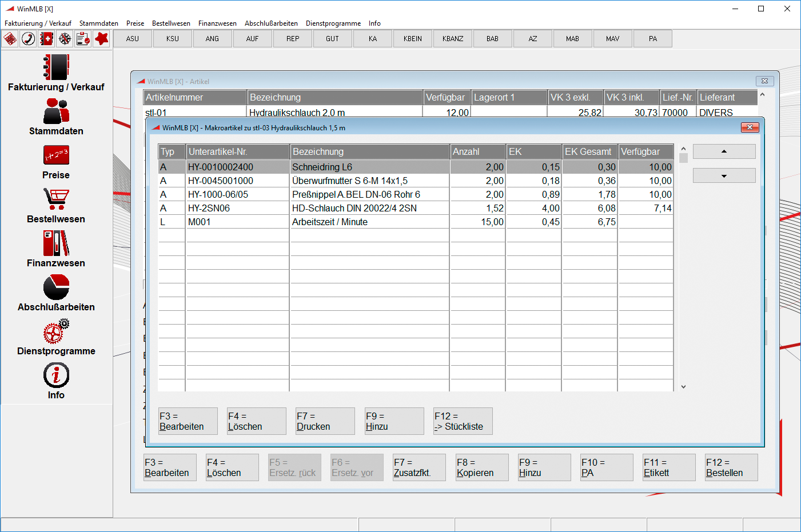Click the AZ toolbar button
801x532 pixels.
click(533, 39)
